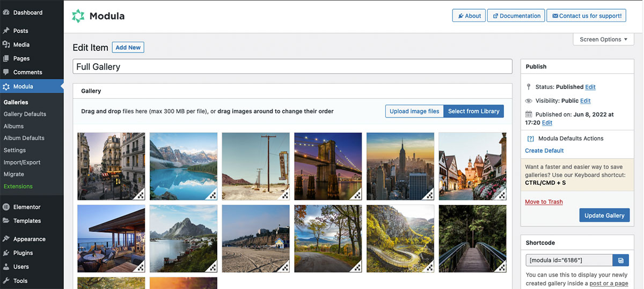This screenshot has width=644, height=289.
Task: Open Albums submenu item
Action: 13,126
